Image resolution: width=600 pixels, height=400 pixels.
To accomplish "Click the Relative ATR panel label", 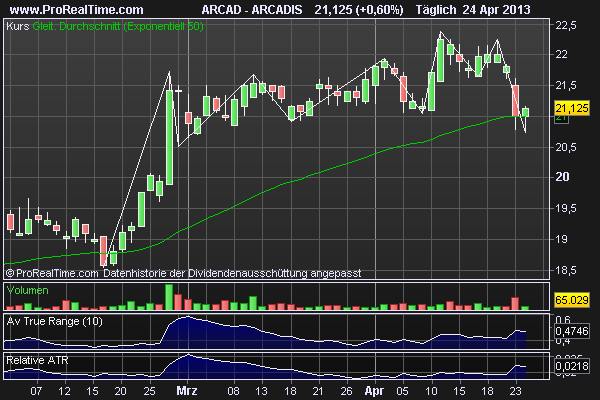I will tap(37, 360).
